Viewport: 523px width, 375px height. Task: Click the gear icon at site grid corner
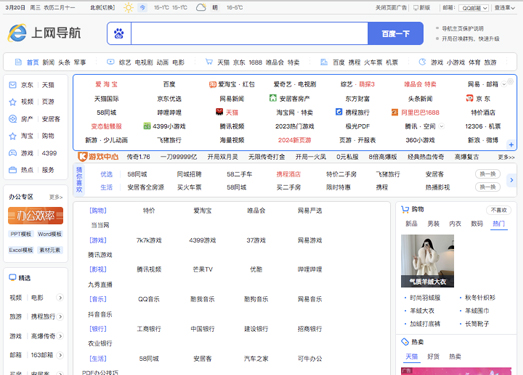point(510,81)
